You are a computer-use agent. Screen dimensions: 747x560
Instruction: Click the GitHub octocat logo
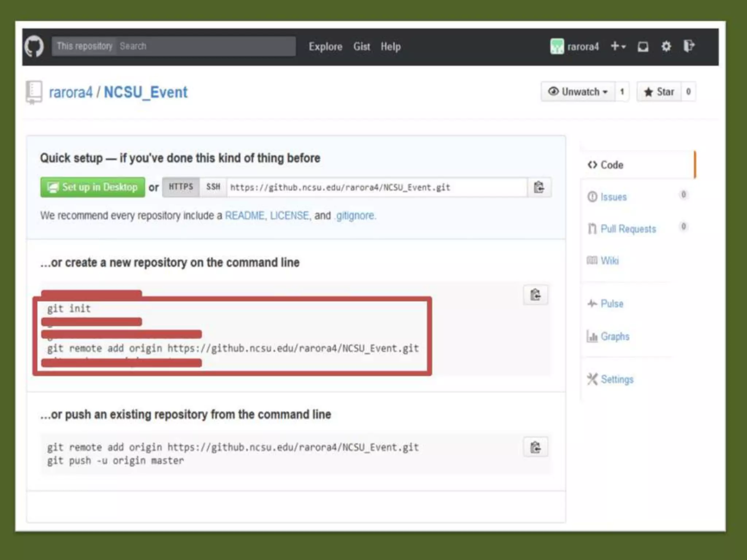pyautogui.click(x=34, y=46)
